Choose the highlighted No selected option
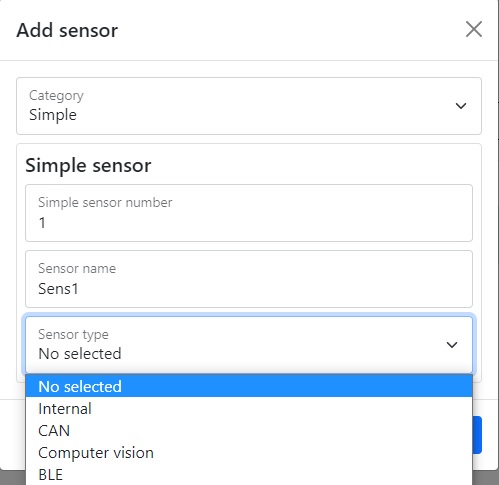The width and height of the screenshot is (499, 485). pos(249,386)
